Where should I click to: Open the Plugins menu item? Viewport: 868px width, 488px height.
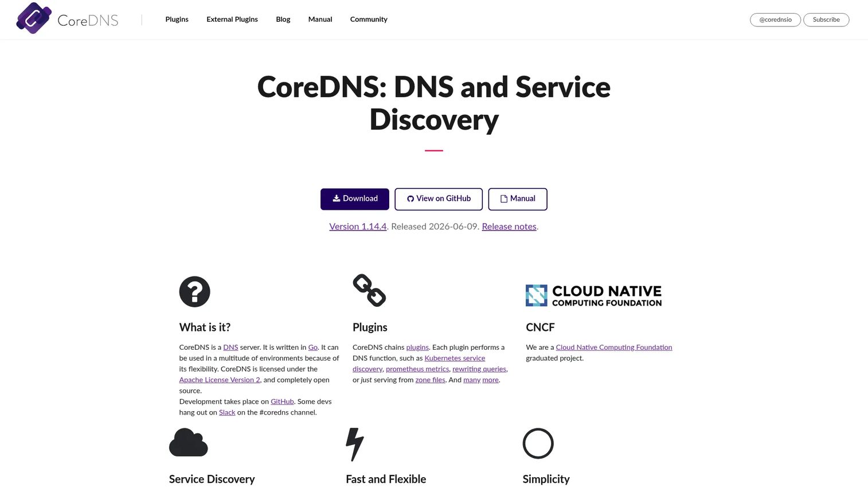point(177,19)
